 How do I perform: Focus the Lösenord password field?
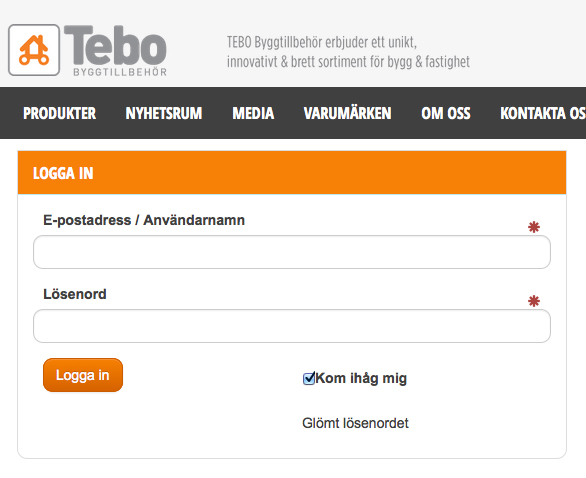click(x=292, y=326)
